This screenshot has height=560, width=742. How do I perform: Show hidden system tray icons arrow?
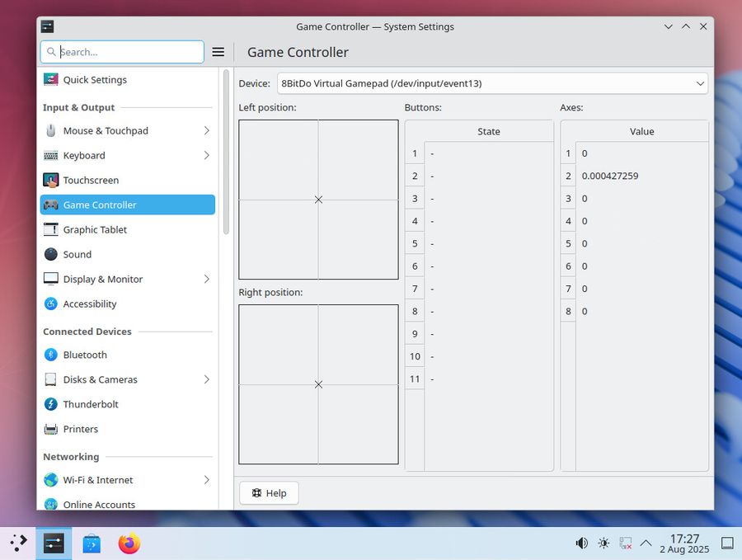(x=646, y=543)
